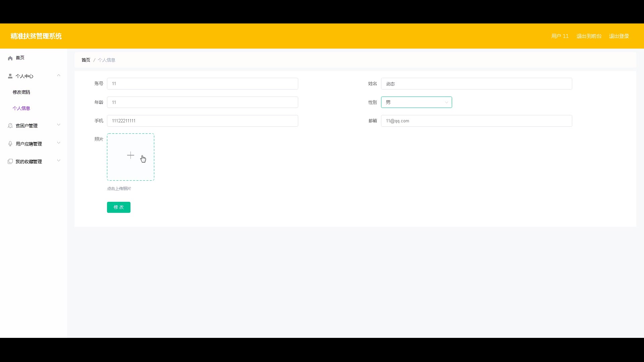Click the copy icon beside 我的收藏管理

coord(10,162)
